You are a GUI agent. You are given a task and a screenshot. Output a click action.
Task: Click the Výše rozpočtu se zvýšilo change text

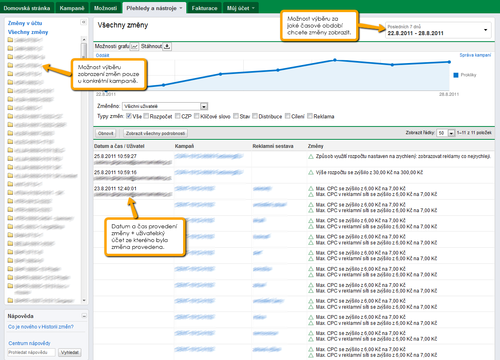[x=369, y=172]
